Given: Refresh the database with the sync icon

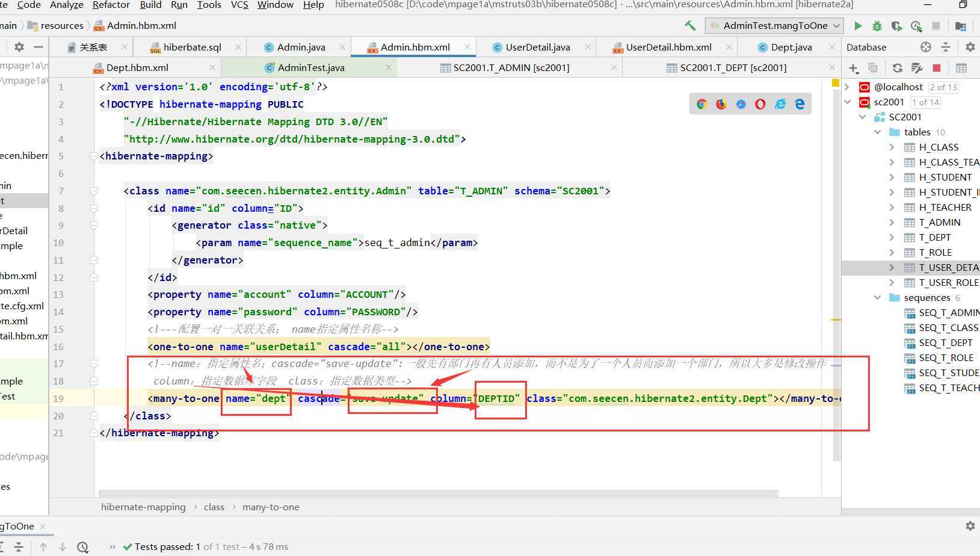Looking at the screenshot, I should coord(897,68).
